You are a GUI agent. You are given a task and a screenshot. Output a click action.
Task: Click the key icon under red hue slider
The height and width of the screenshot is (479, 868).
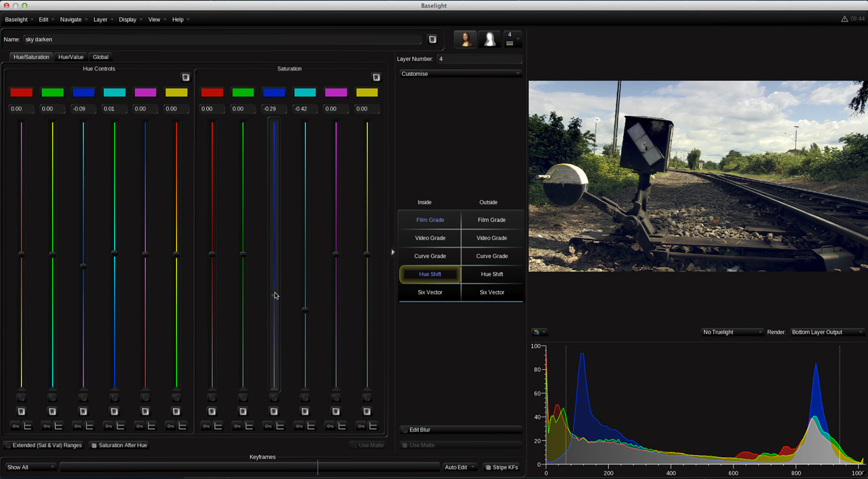point(15,426)
